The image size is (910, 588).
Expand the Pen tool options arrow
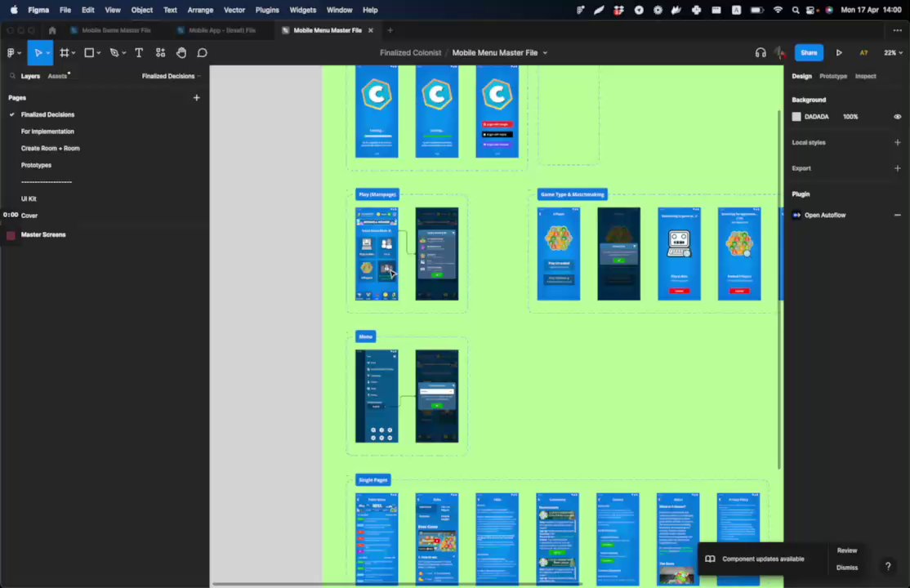coord(123,53)
